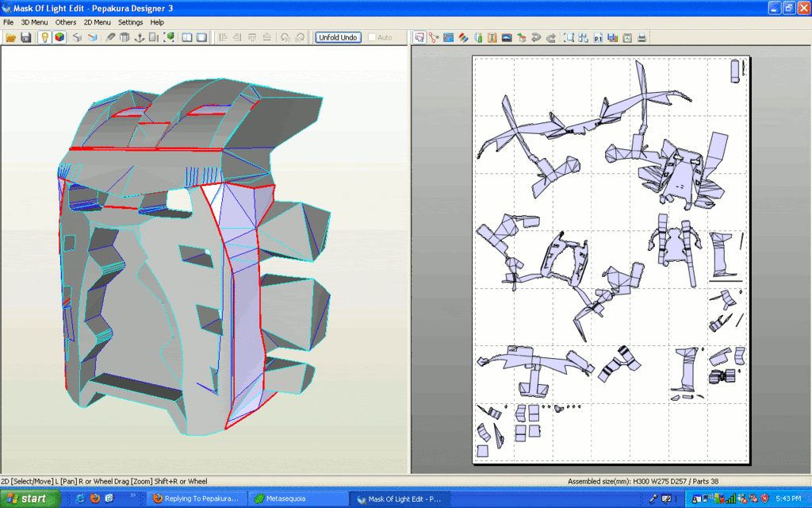This screenshot has height=508, width=812.
Task: Expand the quick launch chevron
Action: click(133, 495)
